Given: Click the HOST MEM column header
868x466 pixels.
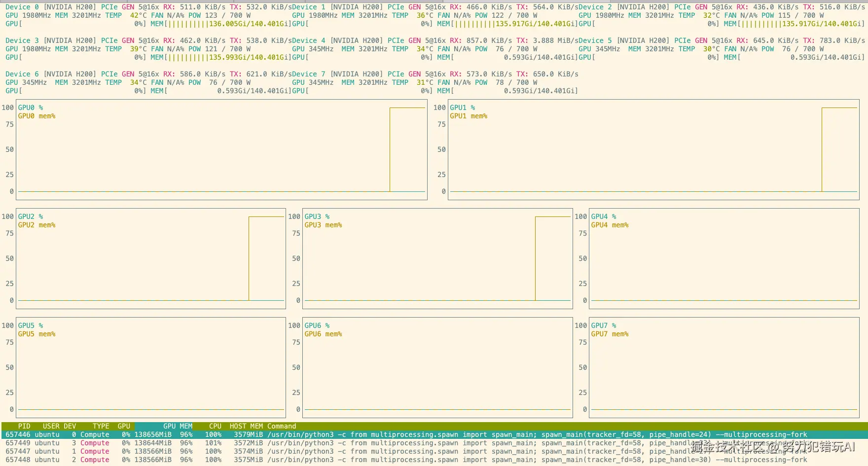Looking at the screenshot, I should (246, 426).
